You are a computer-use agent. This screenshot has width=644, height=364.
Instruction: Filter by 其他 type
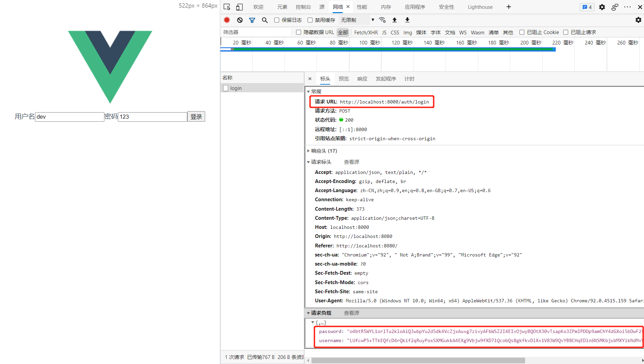pos(508,32)
